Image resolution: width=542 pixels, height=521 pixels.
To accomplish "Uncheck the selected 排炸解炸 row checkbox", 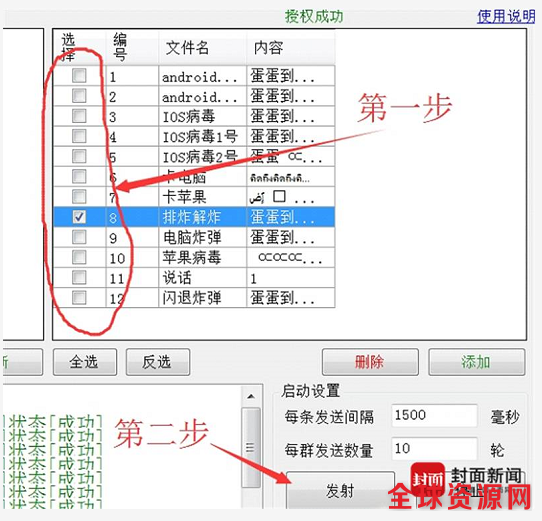I will (x=79, y=217).
